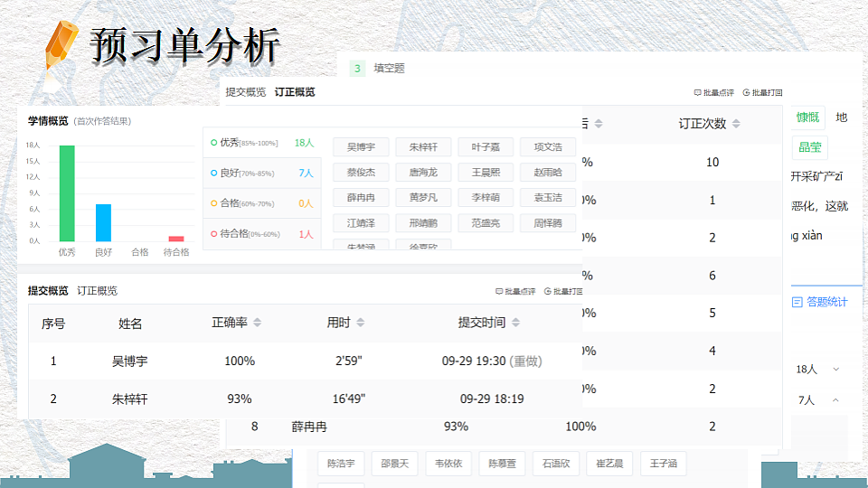Click the 批量点评 icon in the back correction window

[x=697, y=92]
